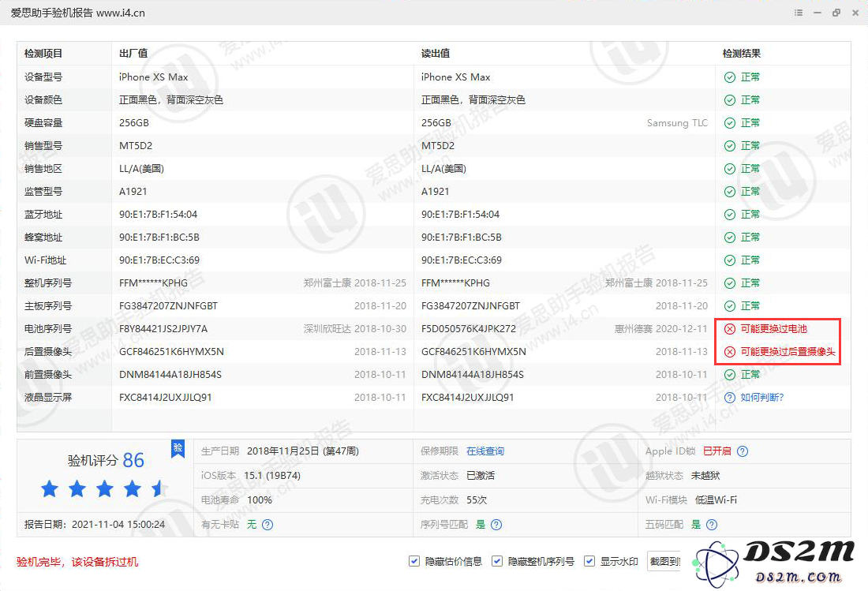Select iOS version 15.1 (19B74)
This screenshot has height=591, width=868.
click(x=272, y=475)
